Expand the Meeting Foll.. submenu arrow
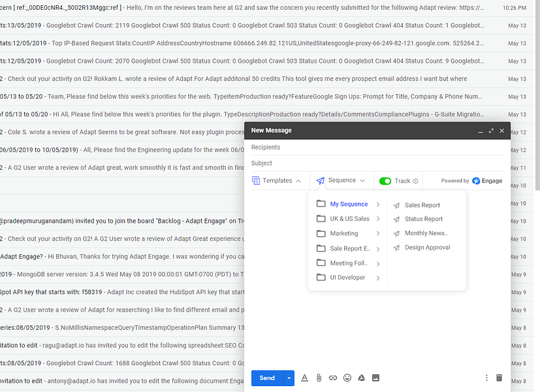Screen dimensions: 540x392 point(378,264)
